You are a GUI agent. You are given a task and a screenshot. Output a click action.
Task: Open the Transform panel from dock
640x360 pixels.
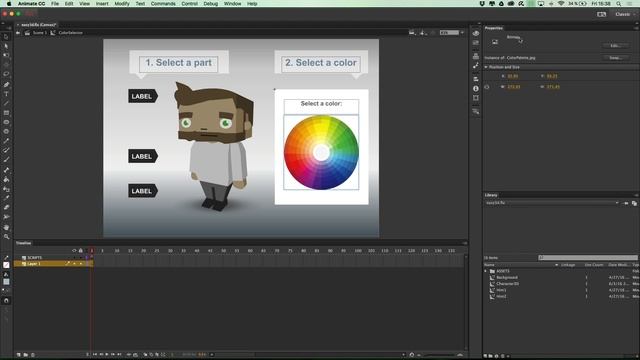tap(476, 98)
